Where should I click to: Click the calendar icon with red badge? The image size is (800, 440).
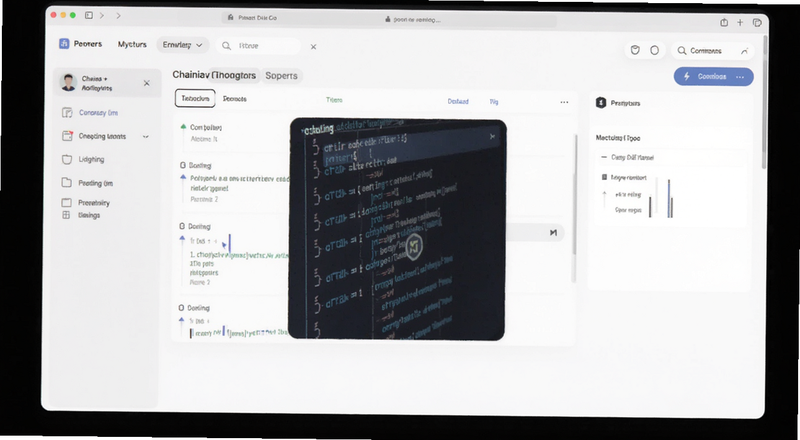click(67, 136)
